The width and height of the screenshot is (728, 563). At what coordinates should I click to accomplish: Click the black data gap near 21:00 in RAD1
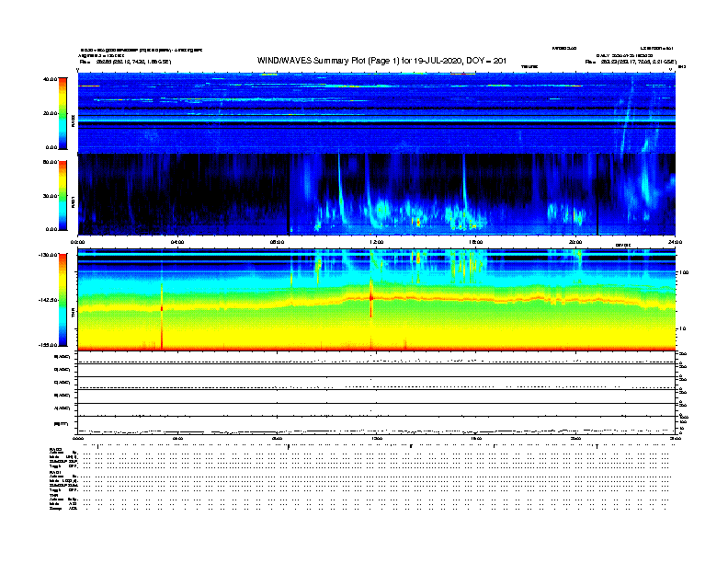click(x=597, y=195)
